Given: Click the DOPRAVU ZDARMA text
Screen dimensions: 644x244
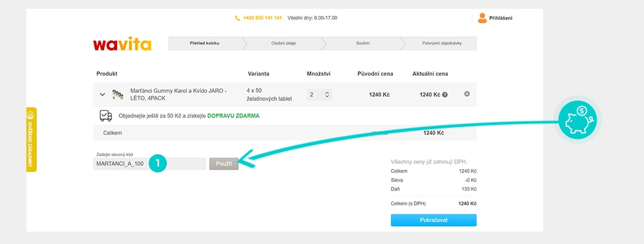Looking at the screenshot, I should coord(233,116).
